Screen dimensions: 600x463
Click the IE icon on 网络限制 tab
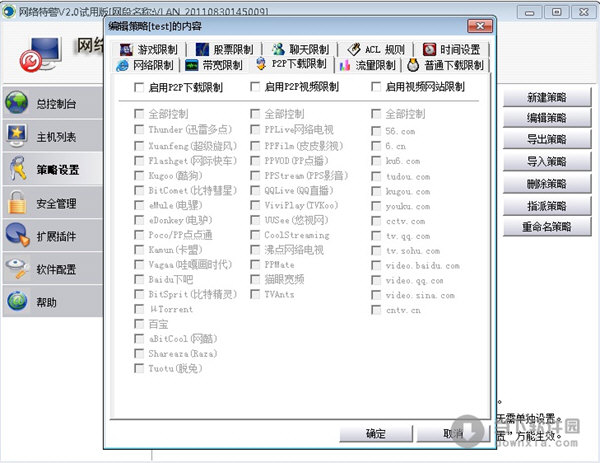[x=122, y=65]
